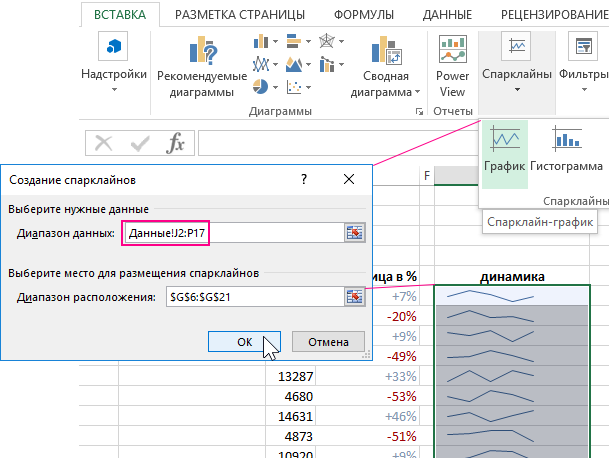
Task: Open Power View report icon
Action: tap(452, 49)
